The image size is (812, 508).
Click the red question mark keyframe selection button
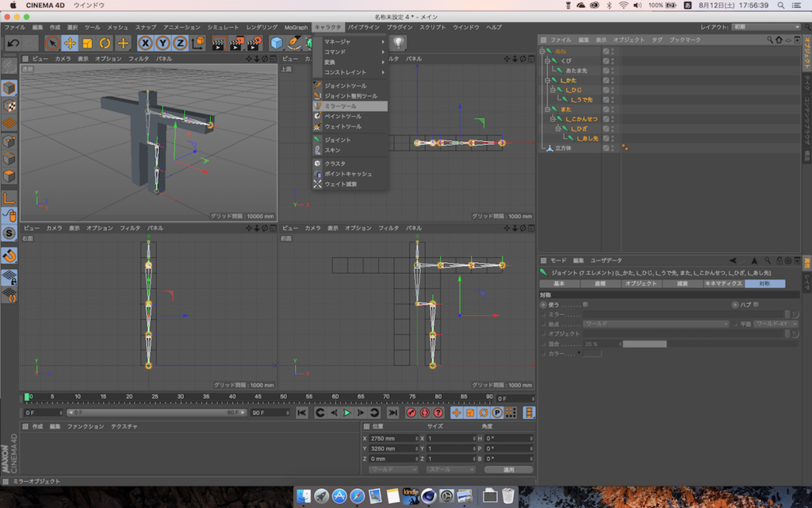point(438,413)
